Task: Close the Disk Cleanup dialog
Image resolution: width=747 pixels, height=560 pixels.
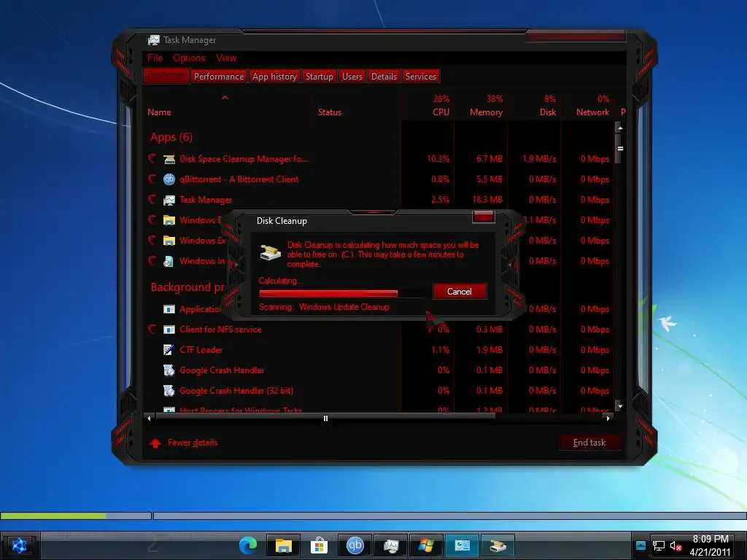Action: click(484, 217)
